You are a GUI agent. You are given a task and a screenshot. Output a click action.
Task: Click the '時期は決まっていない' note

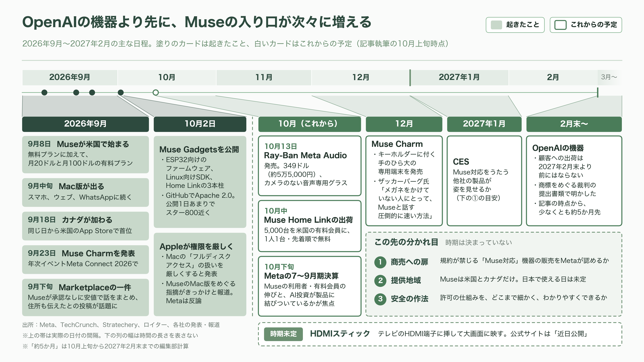click(479, 243)
